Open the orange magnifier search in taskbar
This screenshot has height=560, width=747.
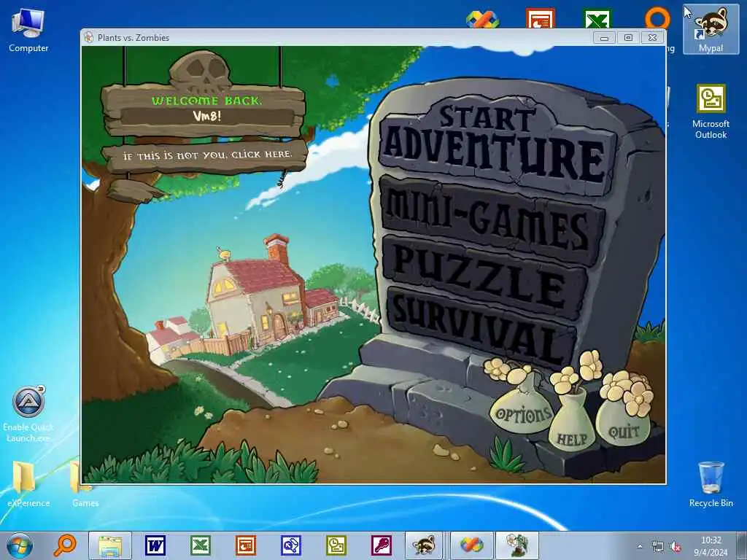[64, 545]
